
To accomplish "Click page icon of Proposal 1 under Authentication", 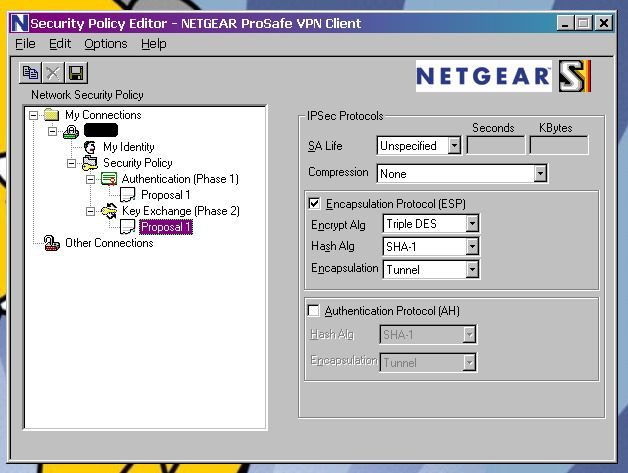I will [127, 195].
